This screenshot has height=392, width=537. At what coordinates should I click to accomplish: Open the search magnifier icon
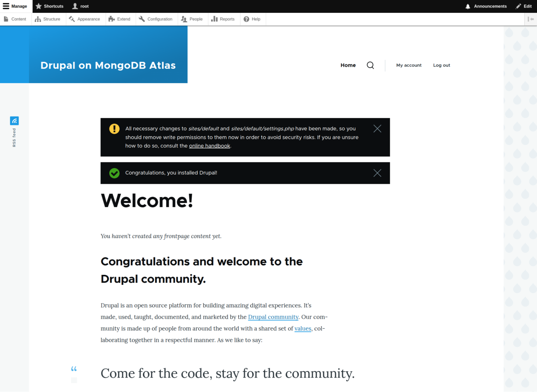370,65
